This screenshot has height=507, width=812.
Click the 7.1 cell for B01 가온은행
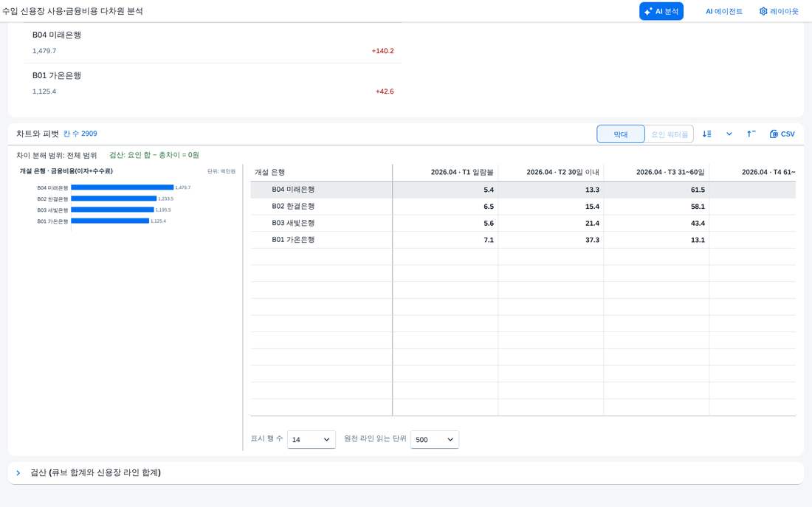tap(445, 240)
